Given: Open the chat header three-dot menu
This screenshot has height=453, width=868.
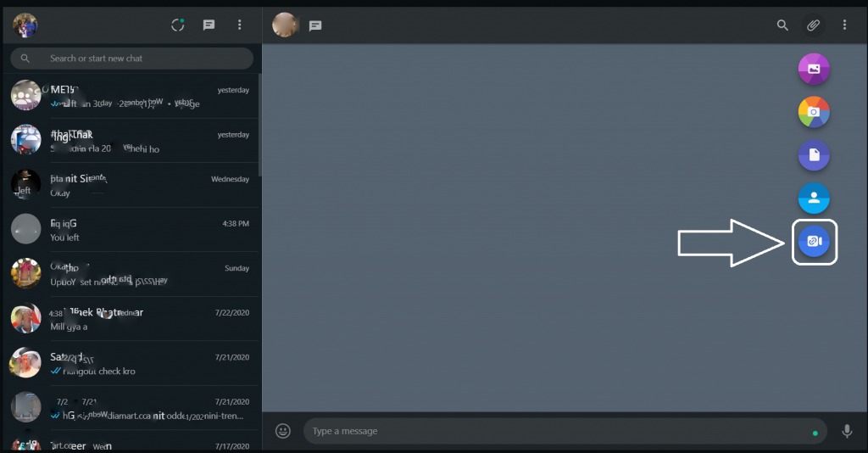Looking at the screenshot, I should [x=844, y=25].
